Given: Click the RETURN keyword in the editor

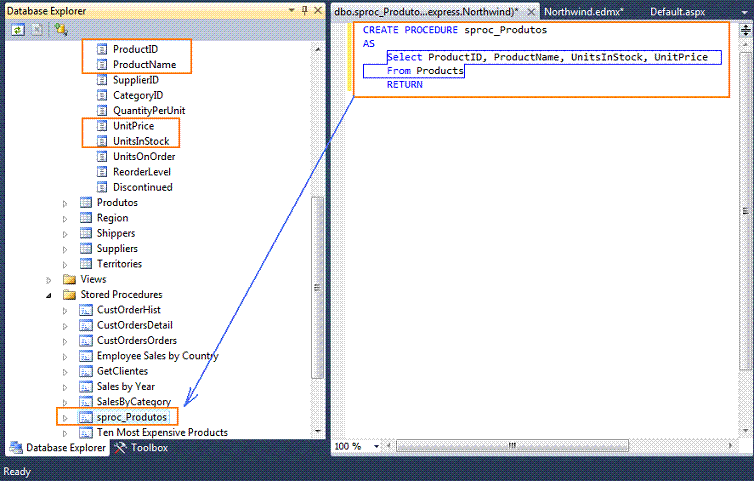Looking at the screenshot, I should (404, 85).
